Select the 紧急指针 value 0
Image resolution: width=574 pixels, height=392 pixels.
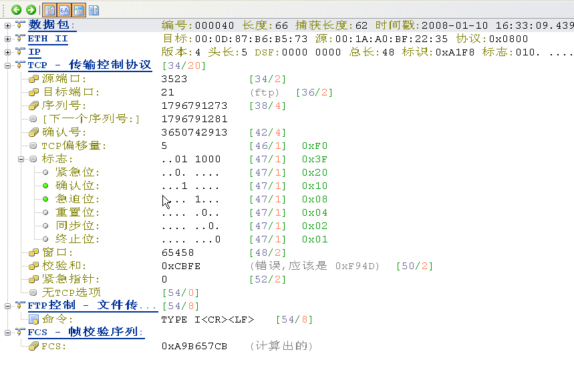point(164,279)
